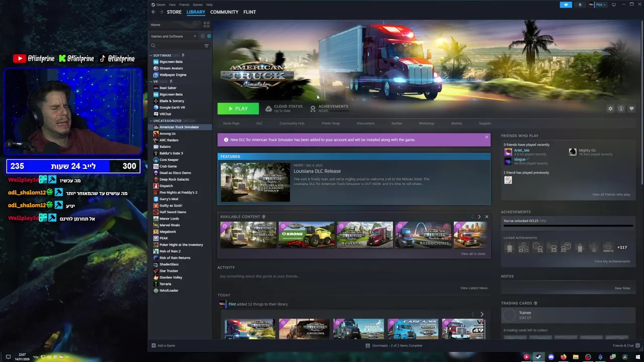The height and width of the screenshot is (362, 644).
Task: Collapse the UNCATEGORIZED category
Action: (150, 121)
